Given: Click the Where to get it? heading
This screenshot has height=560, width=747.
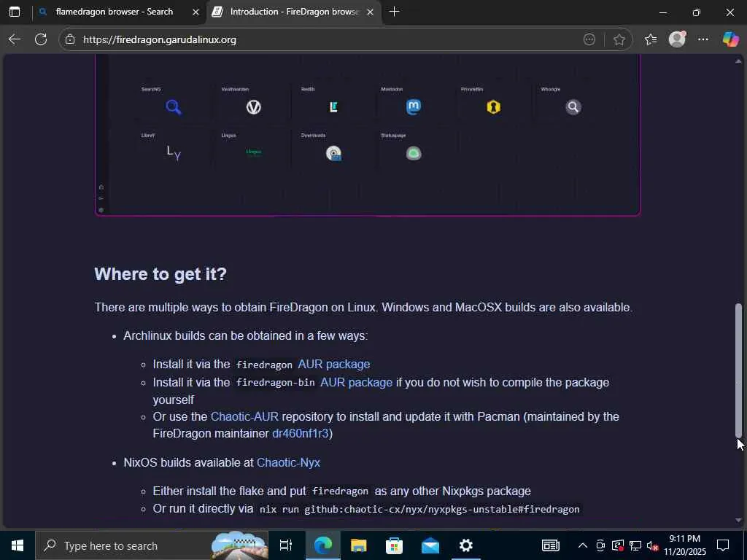Looking at the screenshot, I should pyautogui.click(x=160, y=274).
